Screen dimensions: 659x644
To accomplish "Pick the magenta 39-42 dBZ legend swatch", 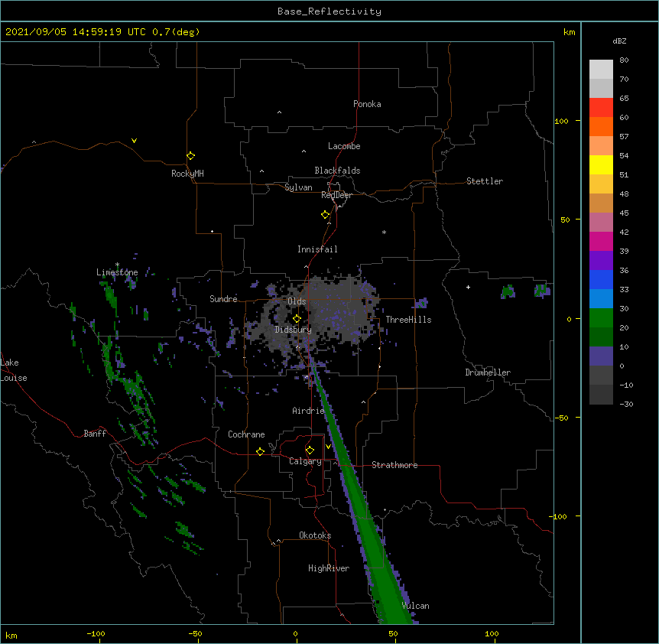I will point(601,241).
